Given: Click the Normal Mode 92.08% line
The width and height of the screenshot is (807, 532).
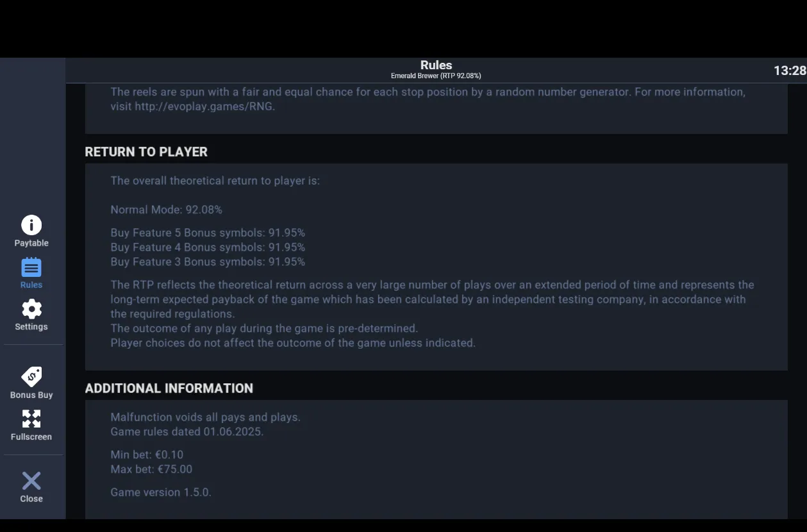Looking at the screenshot, I should point(167,210).
